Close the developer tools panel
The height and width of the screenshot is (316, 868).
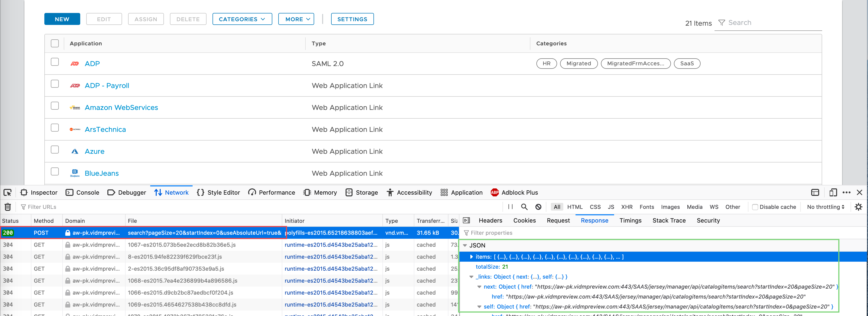[x=860, y=192]
